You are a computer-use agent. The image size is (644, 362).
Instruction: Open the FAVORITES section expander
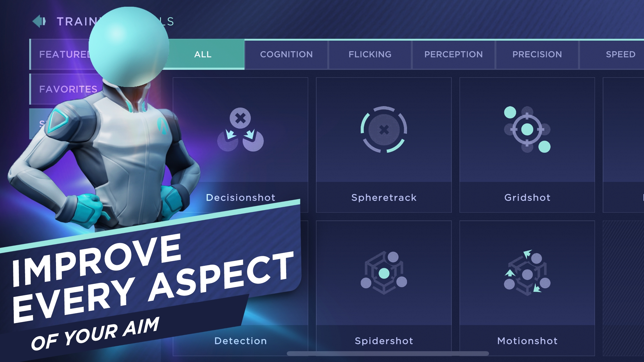[x=68, y=88]
